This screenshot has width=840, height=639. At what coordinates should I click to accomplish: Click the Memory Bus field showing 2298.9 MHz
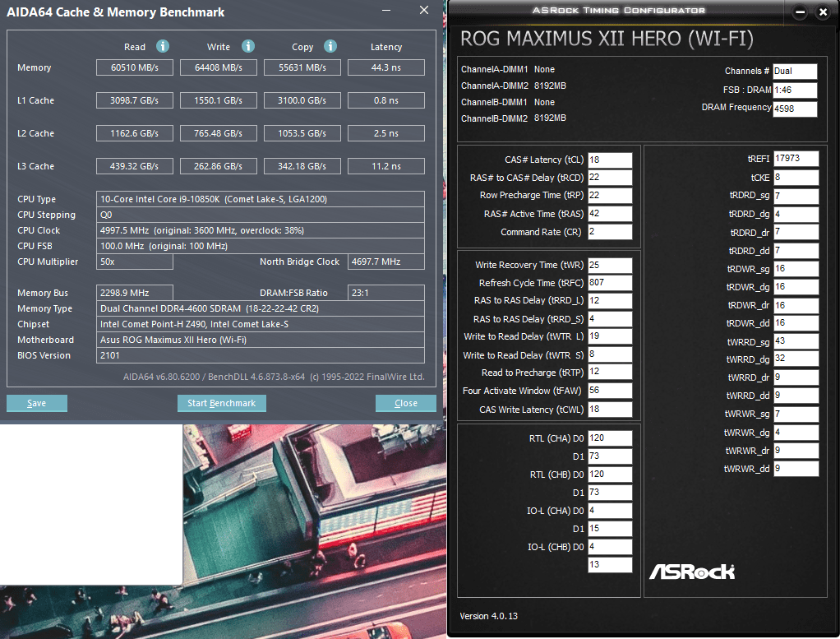tap(135, 293)
